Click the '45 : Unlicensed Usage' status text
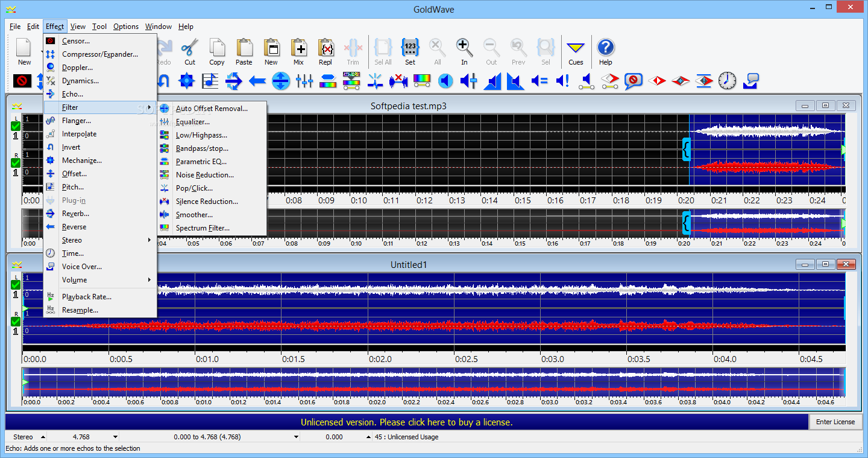The height and width of the screenshot is (458, 868). point(407,437)
